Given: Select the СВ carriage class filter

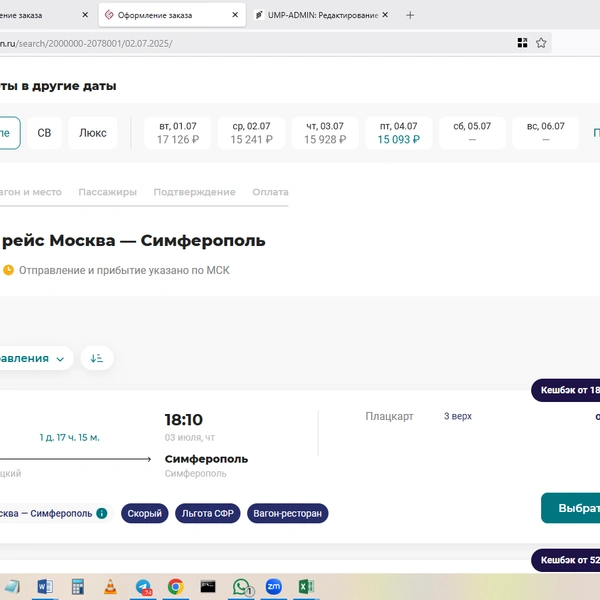Looking at the screenshot, I should tap(44, 133).
